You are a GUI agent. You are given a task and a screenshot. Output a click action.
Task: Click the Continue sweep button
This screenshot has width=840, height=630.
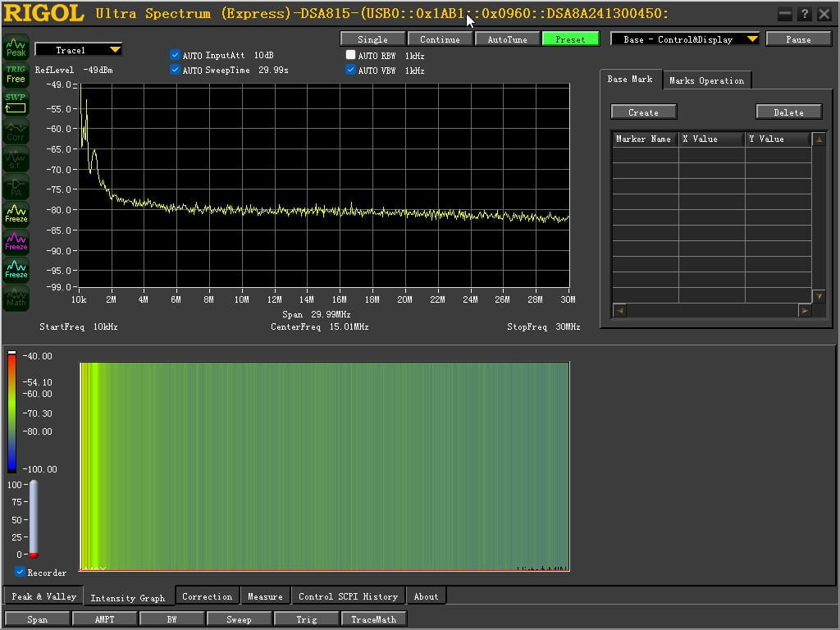[x=440, y=39]
